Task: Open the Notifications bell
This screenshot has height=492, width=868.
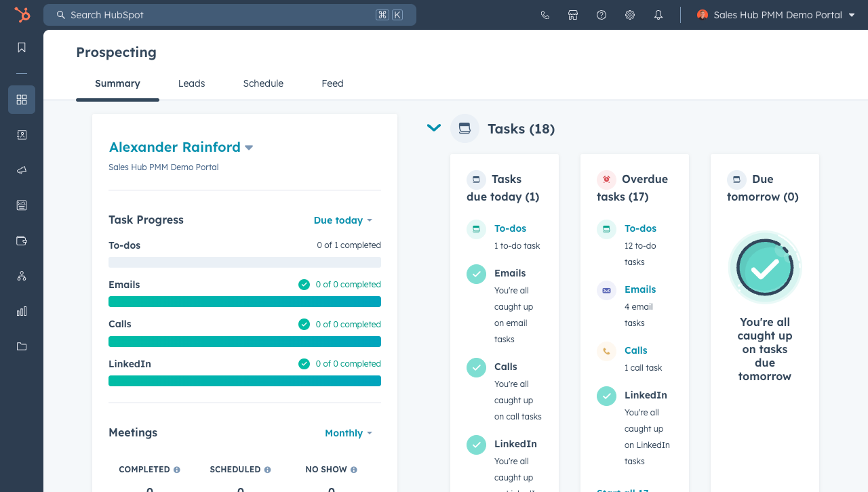Action: 658,15
